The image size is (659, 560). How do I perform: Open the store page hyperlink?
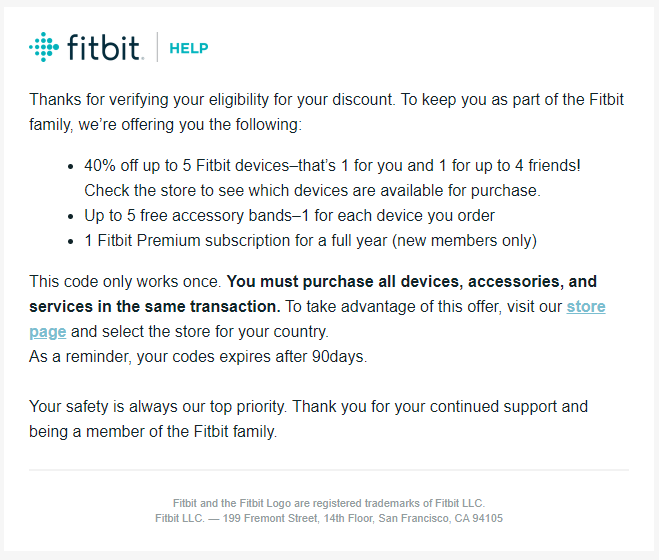coord(585,306)
